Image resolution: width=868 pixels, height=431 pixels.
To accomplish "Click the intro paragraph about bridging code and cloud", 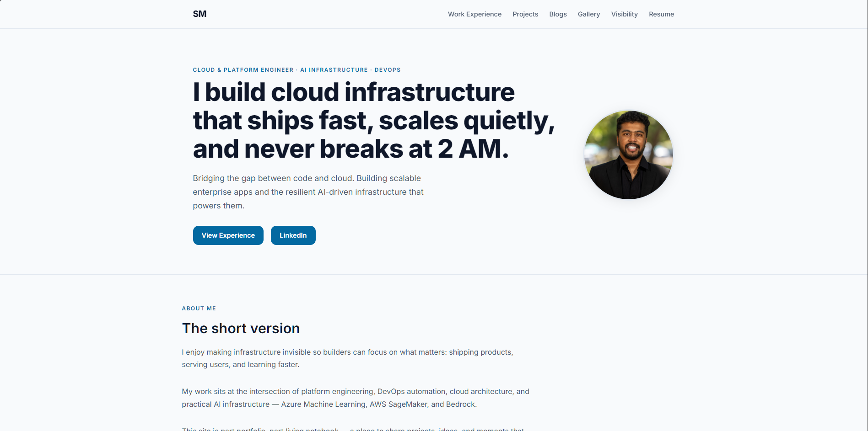I will point(308,192).
